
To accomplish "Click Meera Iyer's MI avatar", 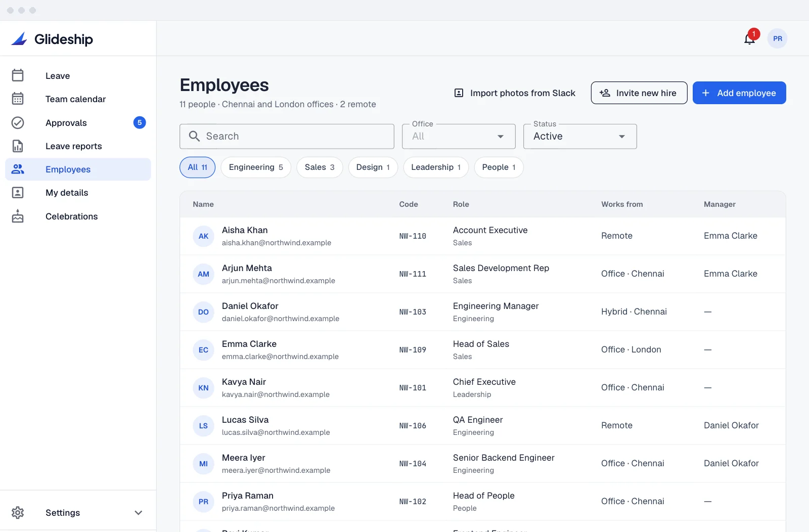I will pos(203,464).
